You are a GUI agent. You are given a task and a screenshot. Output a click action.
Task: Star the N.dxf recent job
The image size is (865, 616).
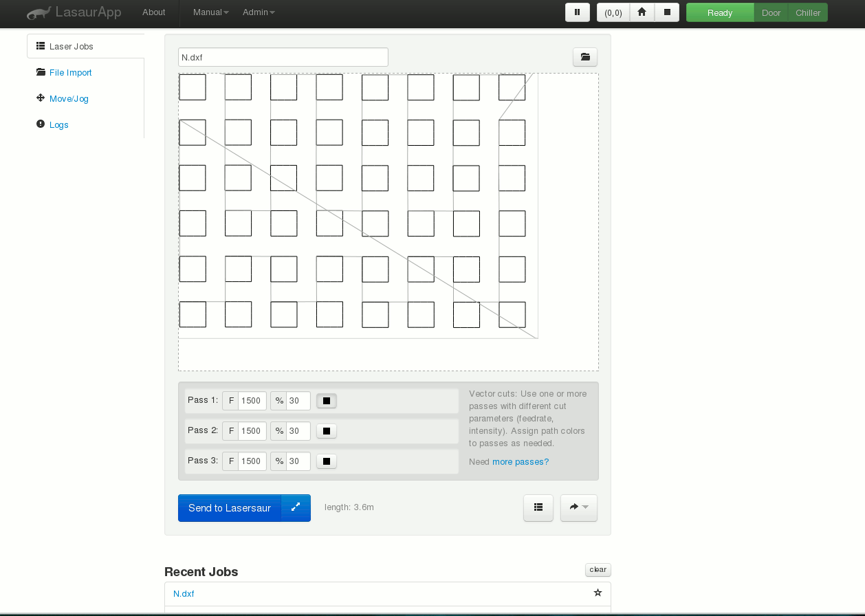pos(598,593)
